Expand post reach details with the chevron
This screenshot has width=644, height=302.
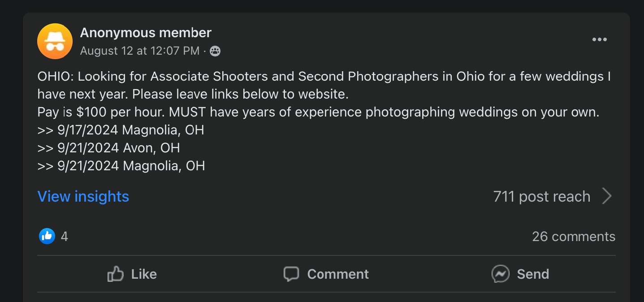(607, 196)
